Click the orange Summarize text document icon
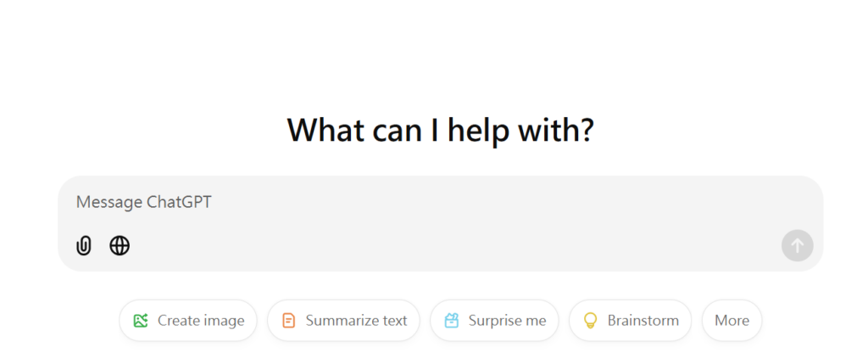Viewport: 868px width, 364px height. [x=288, y=320]
